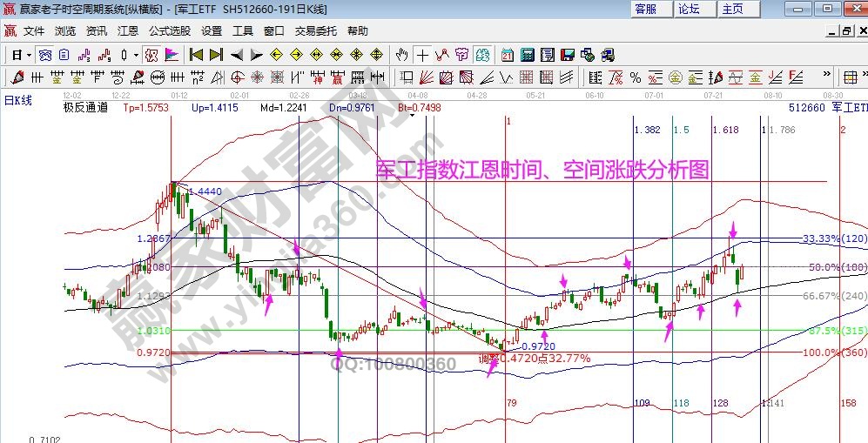Viewport: 868px width, 443px height.
Task: Expand the candlestick style dropdown arrow
Action: pyautogui.click(x=136, y=54)
